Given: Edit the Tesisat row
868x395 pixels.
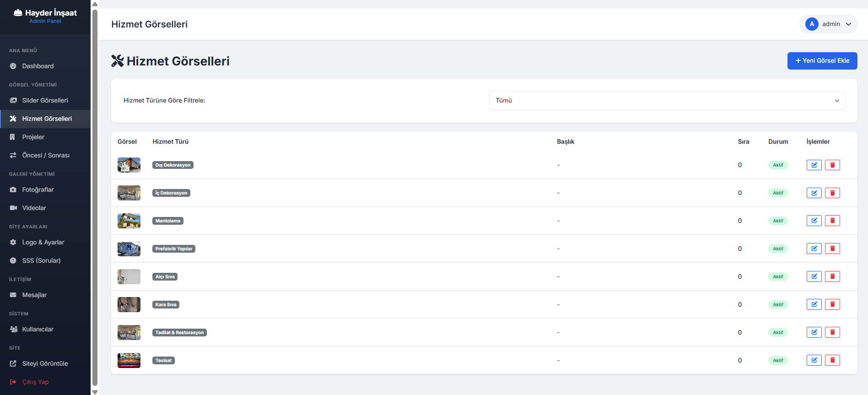Looking at the screenshot, I should pyautogui.click(x=814, y=361).
